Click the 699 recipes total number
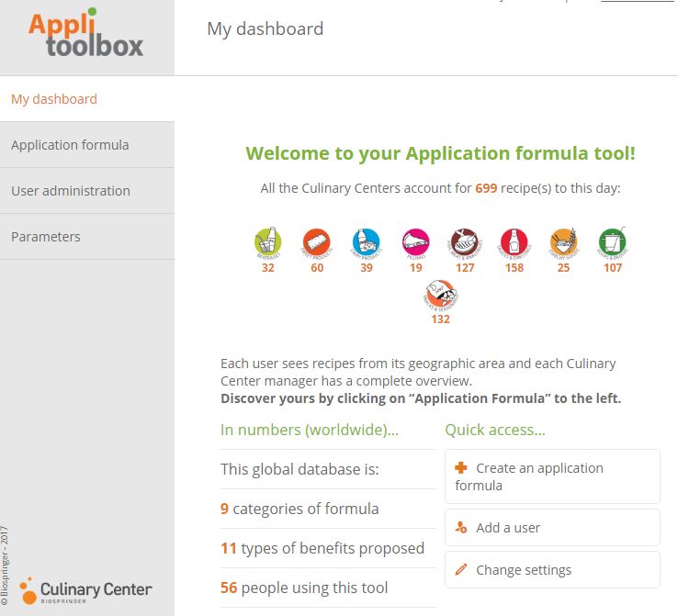 tap(486, 188)
